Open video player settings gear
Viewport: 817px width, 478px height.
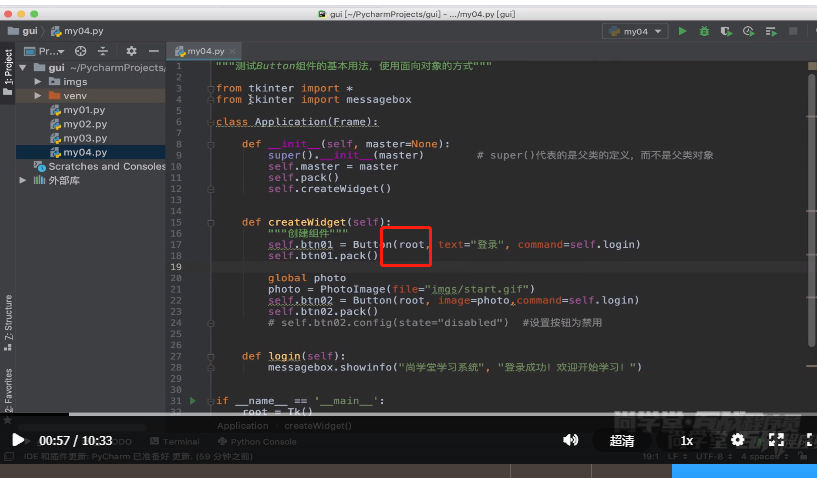(x=737, y=440)
